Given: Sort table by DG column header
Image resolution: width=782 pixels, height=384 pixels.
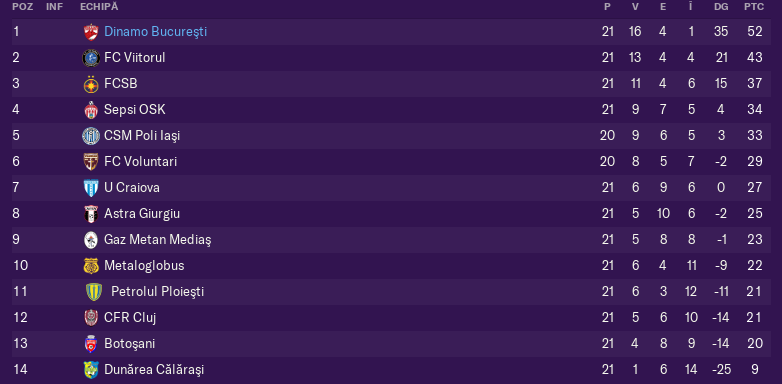Looking at the screenshot, I should coord(721,7).
